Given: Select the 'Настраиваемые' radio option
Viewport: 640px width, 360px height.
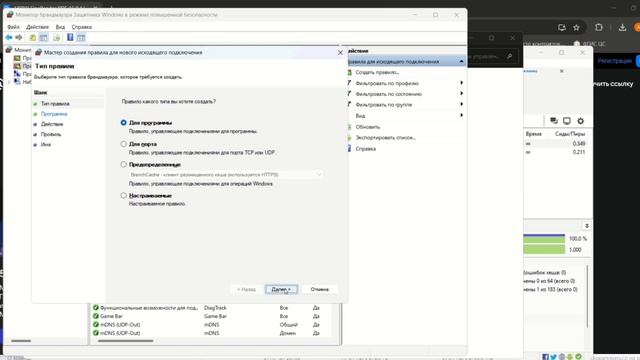Looking at the screenshot, I should [123, 195].
